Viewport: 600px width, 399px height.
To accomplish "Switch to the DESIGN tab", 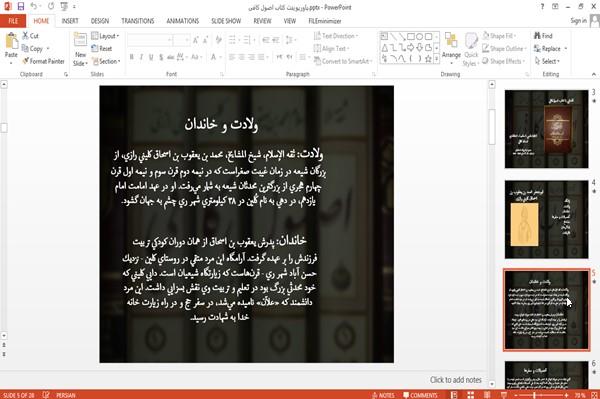I will point(100,21).
